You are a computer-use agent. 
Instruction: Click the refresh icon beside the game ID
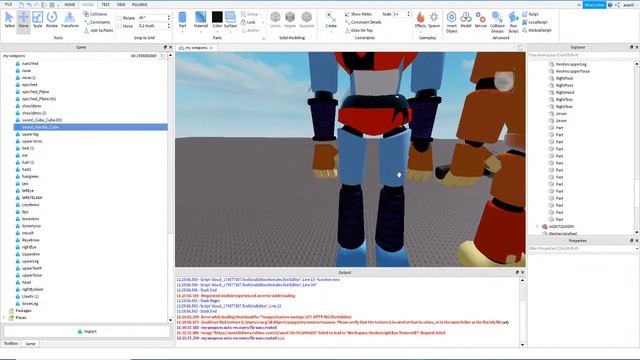pos(163,56)
